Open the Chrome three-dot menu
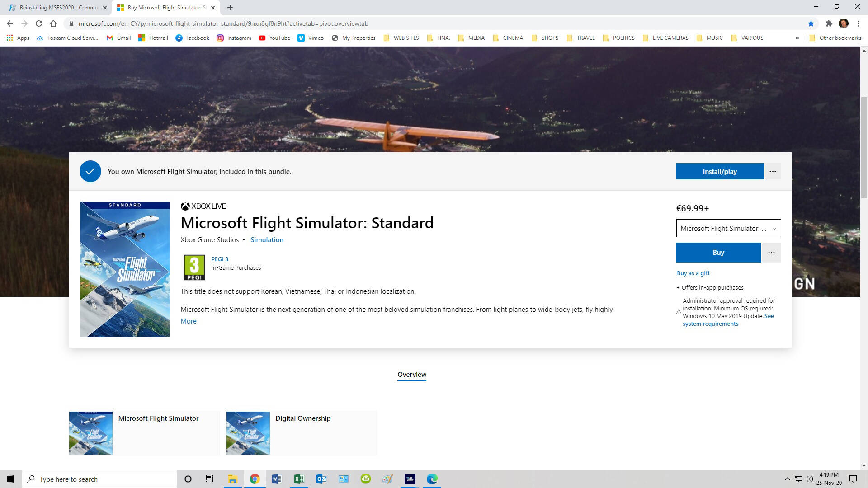868x488 pixels. point(858,23)
